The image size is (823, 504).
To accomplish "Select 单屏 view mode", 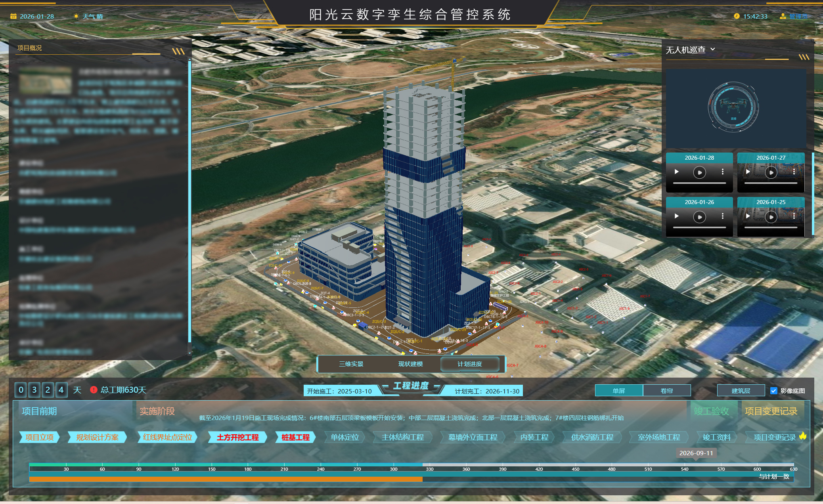I will click(x=619, y=391).
